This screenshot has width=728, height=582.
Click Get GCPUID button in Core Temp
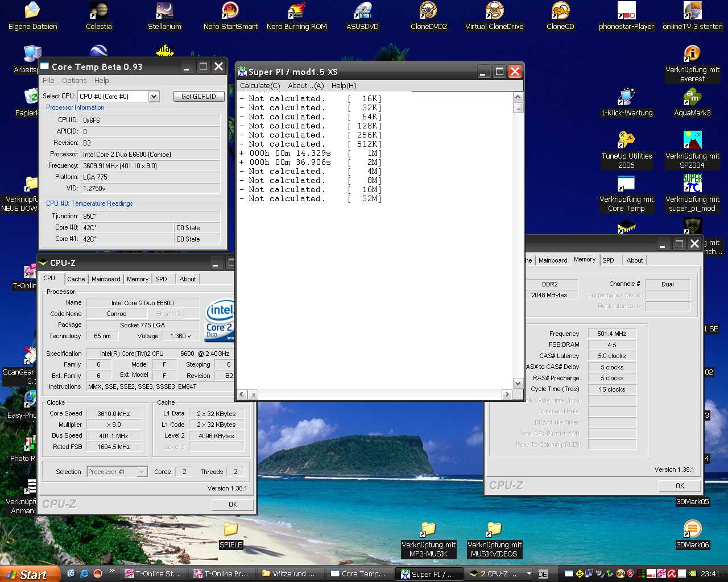click(198, 97)
